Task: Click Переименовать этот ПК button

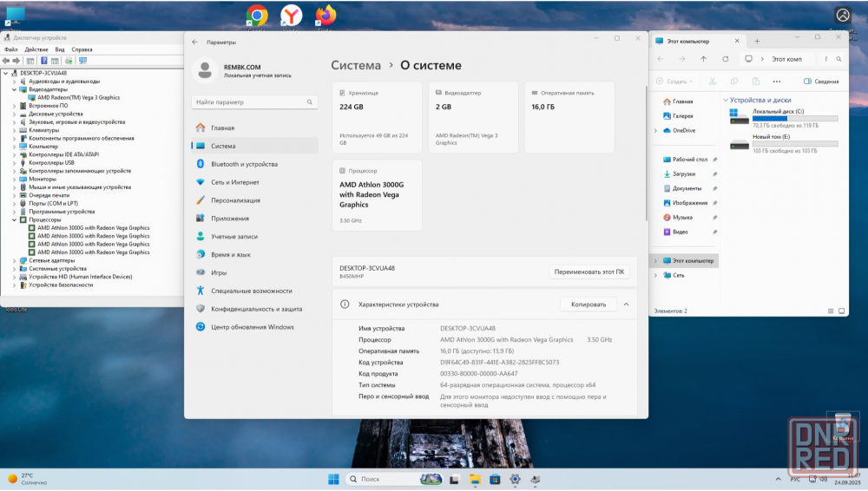Action: (589, 272)
